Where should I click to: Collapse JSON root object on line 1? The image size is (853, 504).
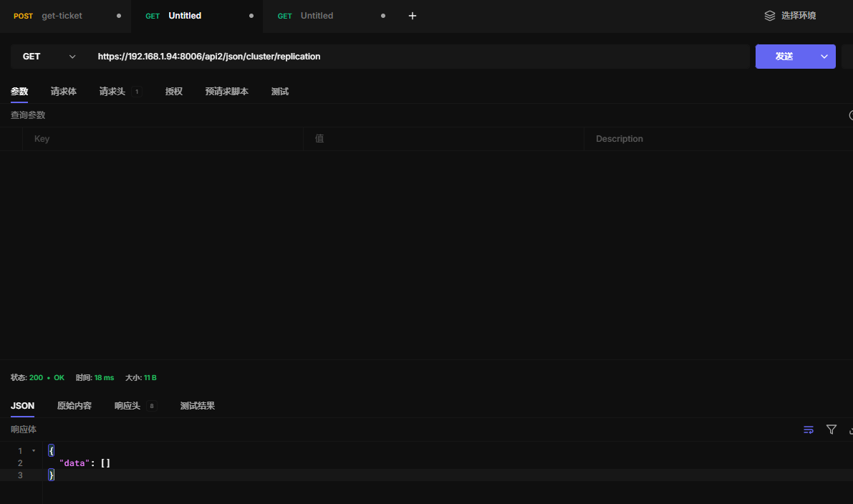coord(34,450)
